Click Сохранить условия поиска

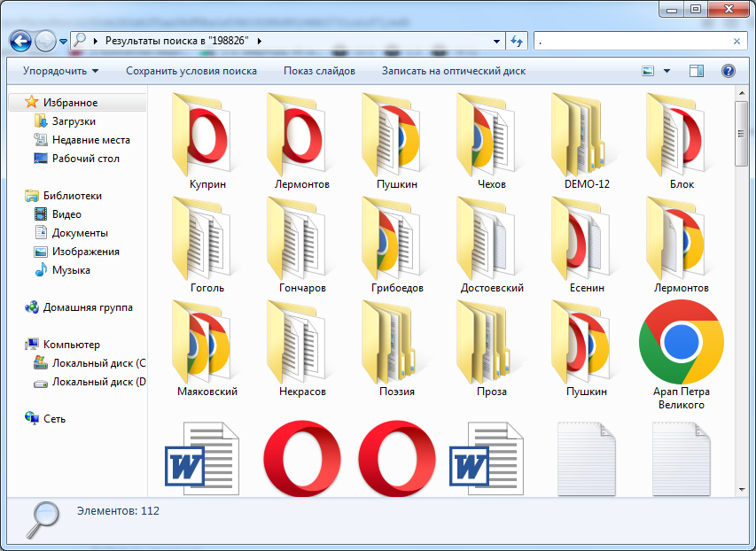click(x=191, y=71)
